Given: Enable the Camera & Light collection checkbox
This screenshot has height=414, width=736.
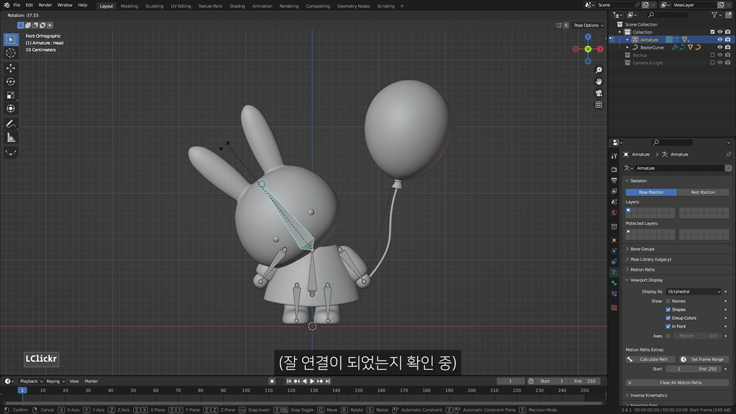Looking at the screenshot, I should [x=713, y=62].
